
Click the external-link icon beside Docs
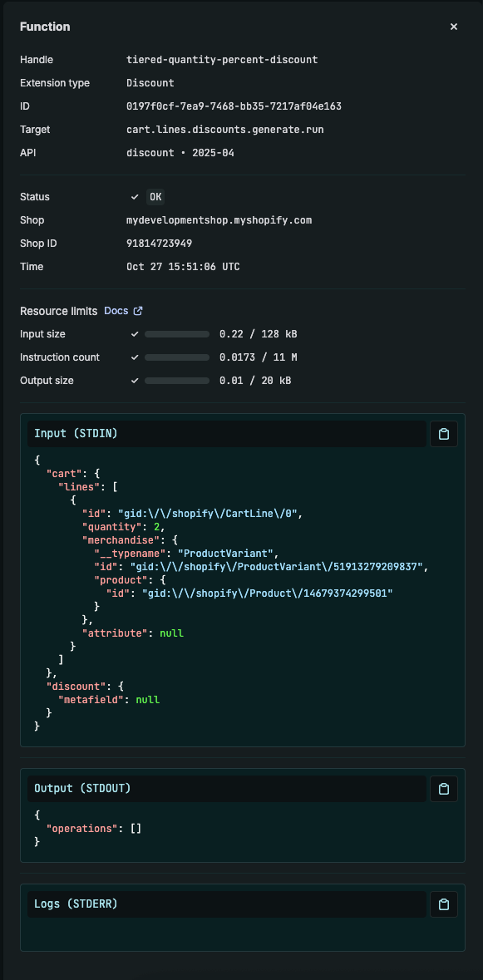click(x=139, y=311)
